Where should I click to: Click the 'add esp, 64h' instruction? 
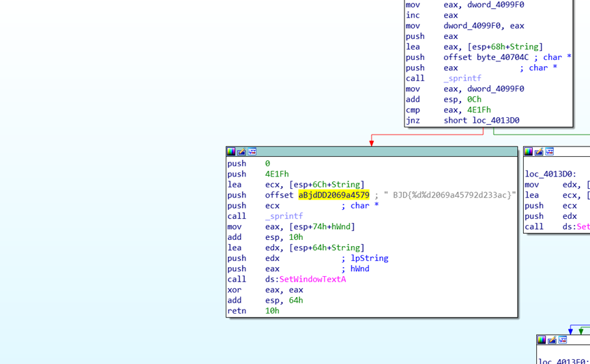pyautogui.click(x=265, y=301)
